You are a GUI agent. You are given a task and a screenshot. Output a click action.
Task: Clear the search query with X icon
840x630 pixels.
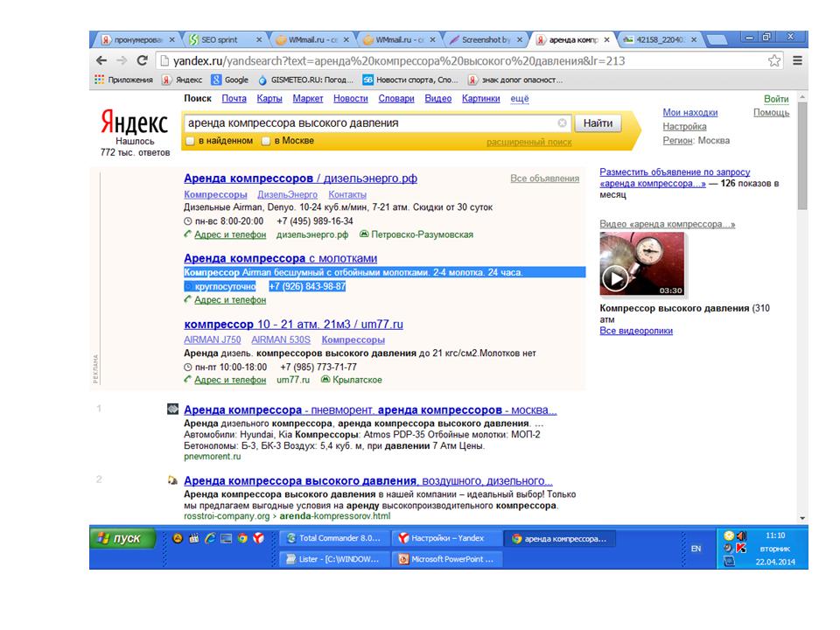click(562, 122)
